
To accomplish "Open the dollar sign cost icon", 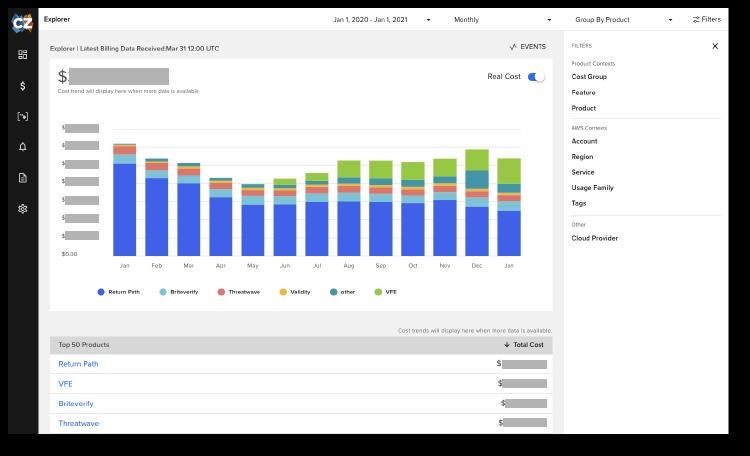I will click(22, 86).
